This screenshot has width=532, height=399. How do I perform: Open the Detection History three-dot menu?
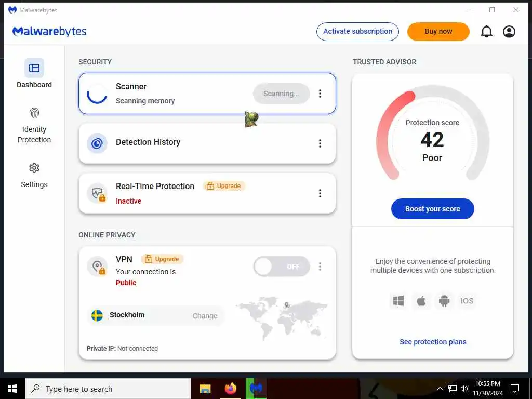click(320, 143)
